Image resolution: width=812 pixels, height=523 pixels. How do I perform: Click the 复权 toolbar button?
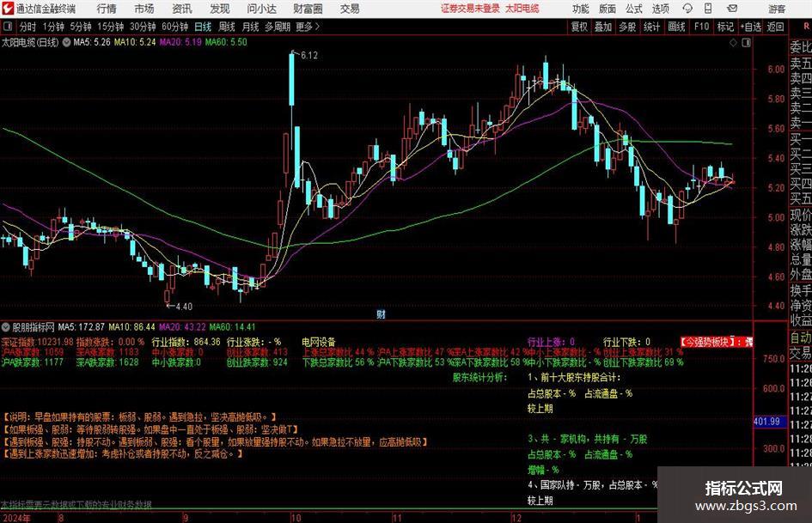pyautogui.click(x=579, y=27)
